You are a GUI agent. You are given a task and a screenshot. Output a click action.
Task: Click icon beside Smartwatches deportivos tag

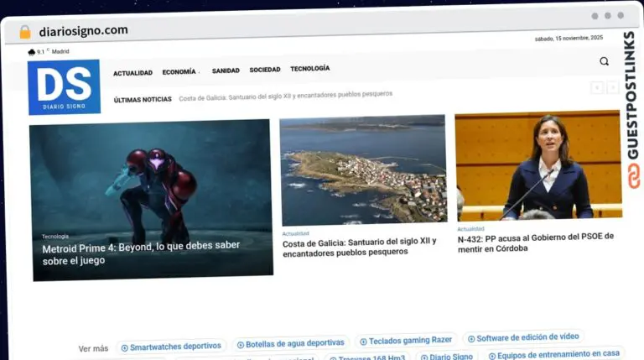coord(124,347)
